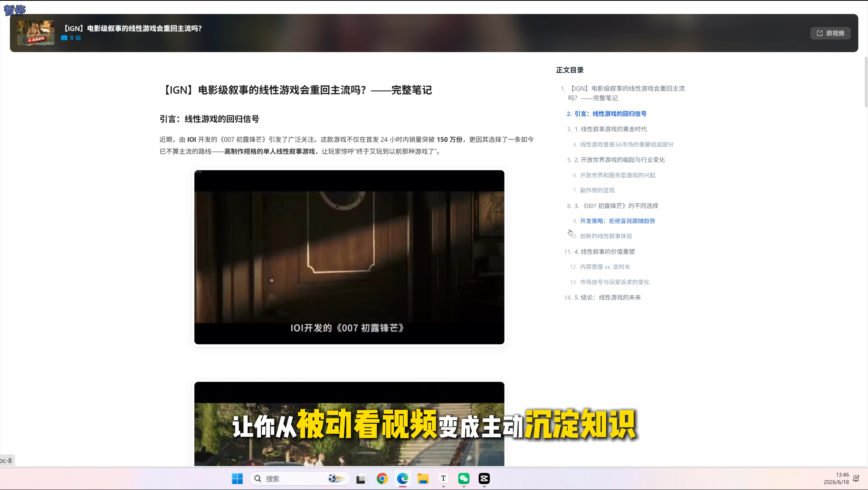
Task: Jump to 2. 开放世界游戏的崛起与行业变化
Action: [x=620, y=160]
